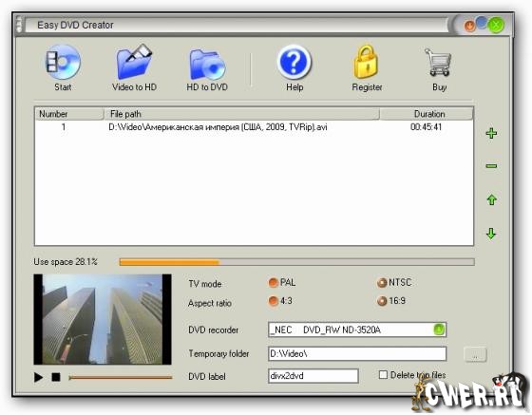Choose 16:9 aspect ratio

382,301
